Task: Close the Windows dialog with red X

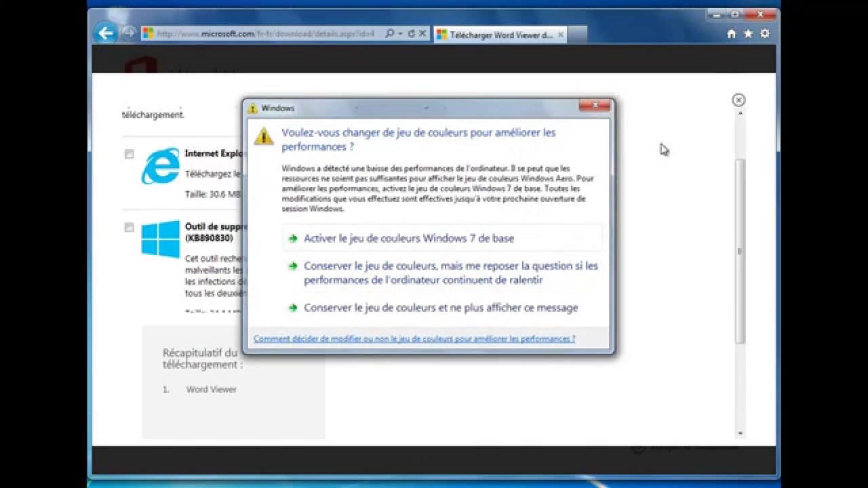Action: (x=595, y=105)
